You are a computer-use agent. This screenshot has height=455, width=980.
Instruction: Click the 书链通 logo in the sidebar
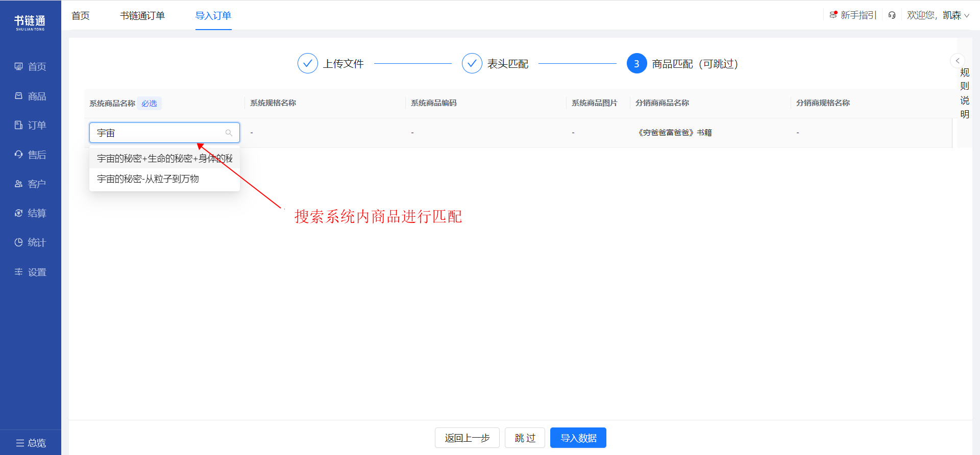(30, 22)
